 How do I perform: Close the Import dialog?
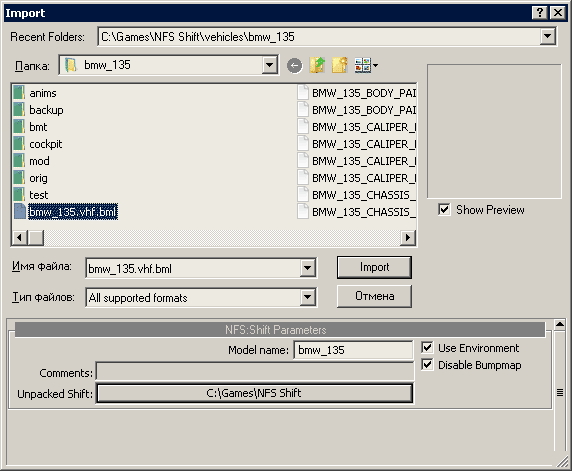(558, 13)
